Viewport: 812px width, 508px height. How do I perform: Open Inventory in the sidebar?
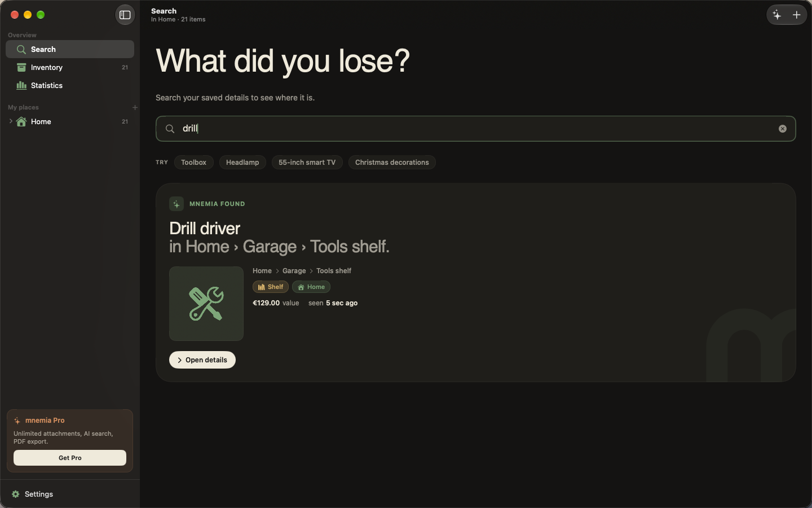(x=70, y=68)
